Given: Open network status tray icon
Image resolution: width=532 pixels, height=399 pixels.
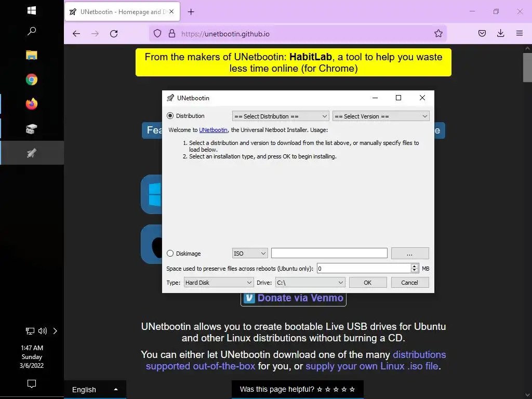Looking at the screenshot, I should point(30,331).
